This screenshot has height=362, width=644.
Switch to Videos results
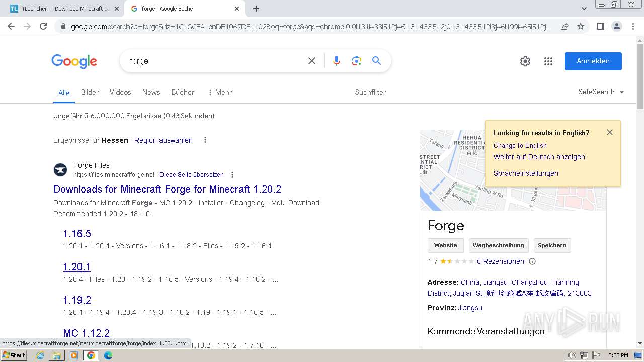point(120,92)
